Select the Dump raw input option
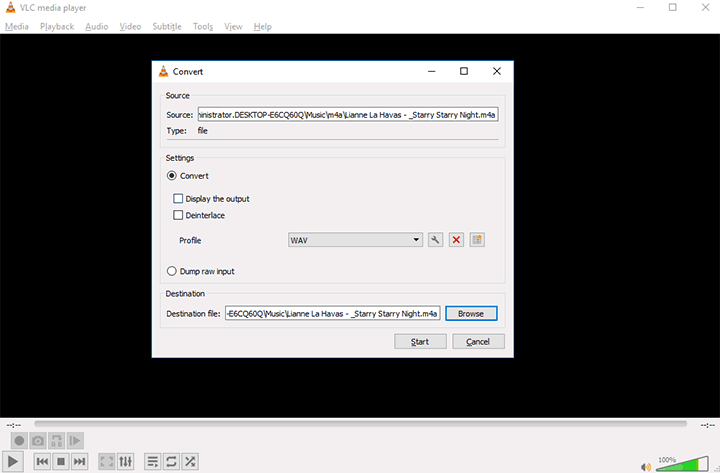 tap(172, 271)
